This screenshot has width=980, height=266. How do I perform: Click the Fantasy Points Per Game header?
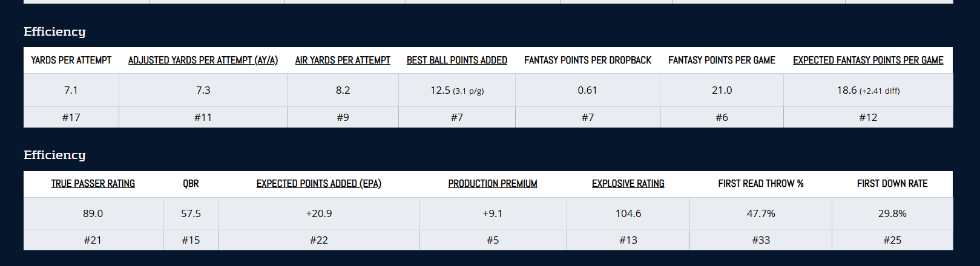(x=722, y=60)
